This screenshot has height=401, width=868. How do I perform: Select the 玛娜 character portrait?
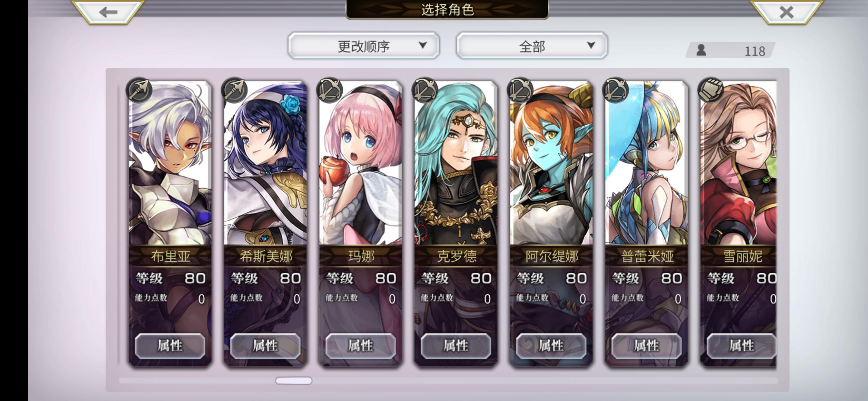(x=361, y=163)
